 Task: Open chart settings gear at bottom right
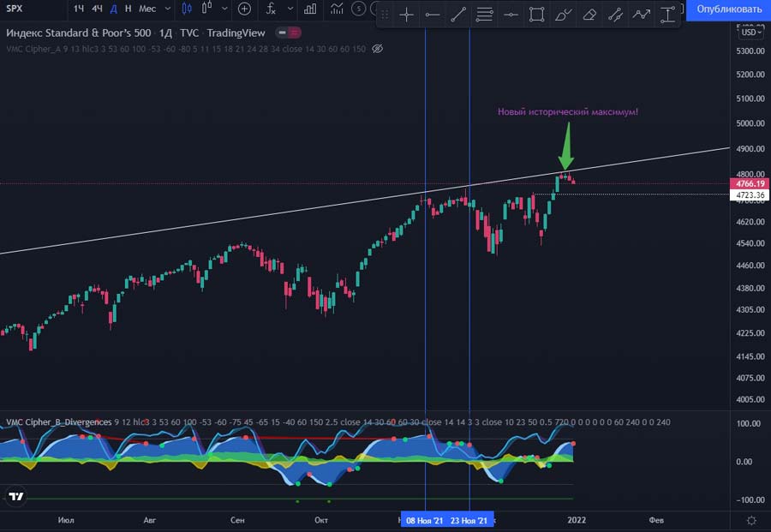click(750, 520)
